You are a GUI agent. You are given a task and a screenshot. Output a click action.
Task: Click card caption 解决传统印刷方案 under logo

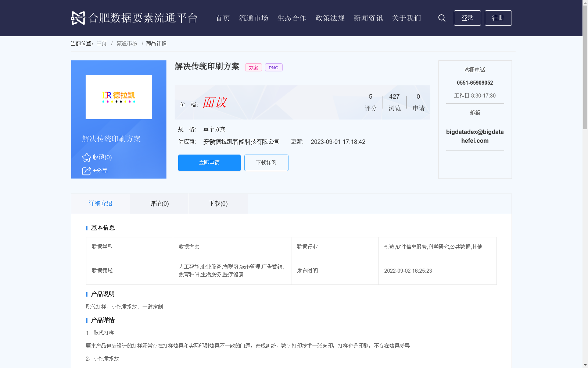point(111,139)
